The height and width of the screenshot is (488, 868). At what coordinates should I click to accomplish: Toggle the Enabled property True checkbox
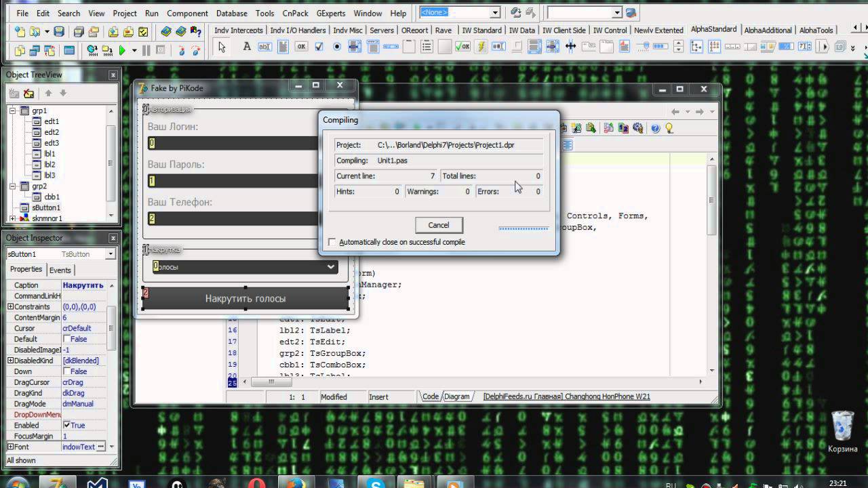point(66,425)
